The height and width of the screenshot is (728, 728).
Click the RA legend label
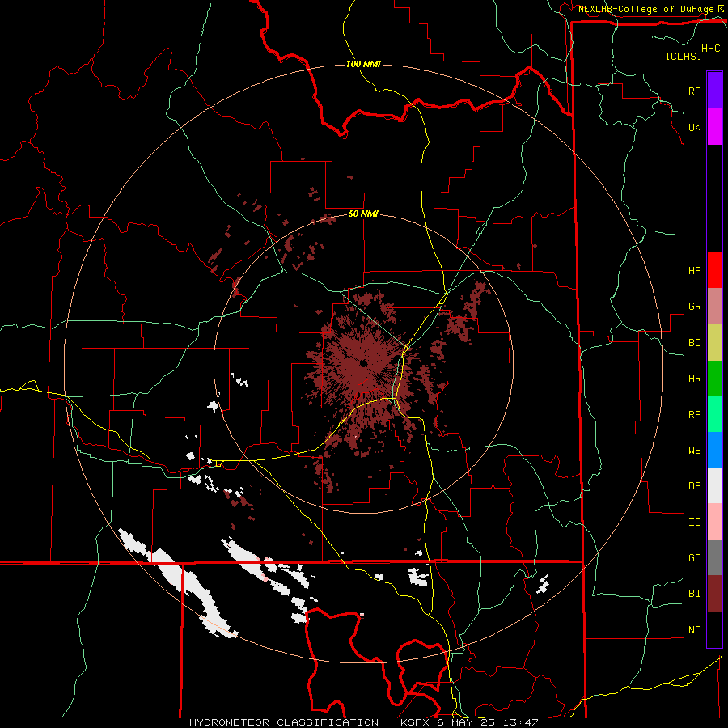tap(694, 415)
